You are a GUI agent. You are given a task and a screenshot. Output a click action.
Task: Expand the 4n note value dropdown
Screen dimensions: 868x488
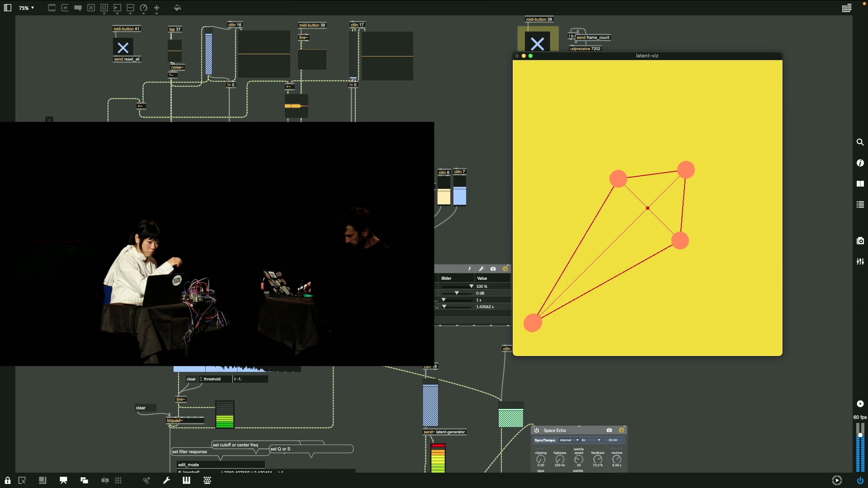tap(590, 440)
